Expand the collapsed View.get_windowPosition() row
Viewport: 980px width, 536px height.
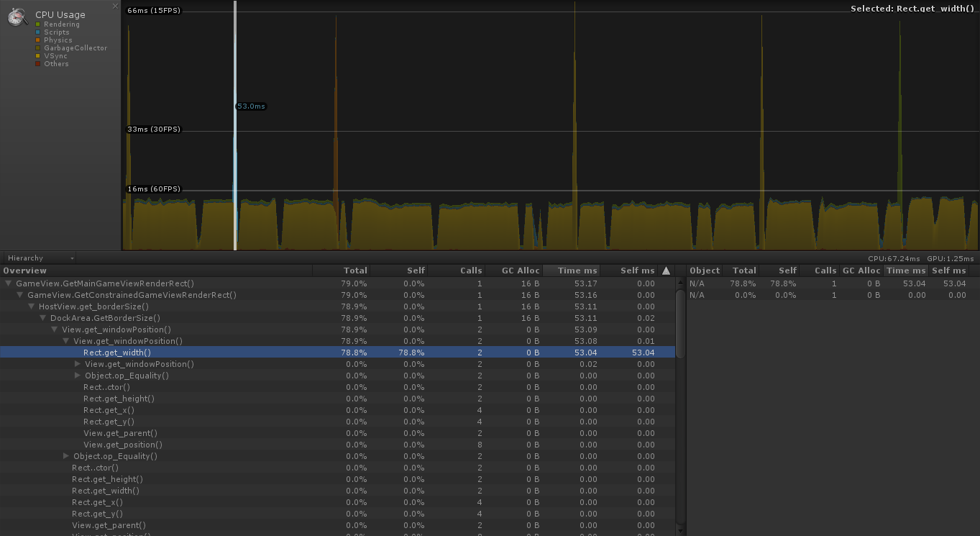click(78, 364)
